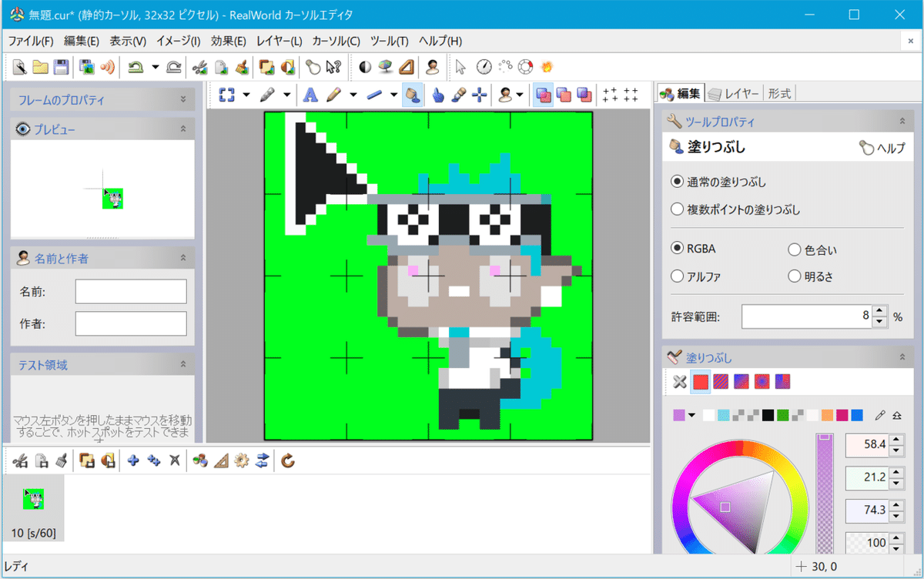Open the purple color swatch dropdown arrow
Viewport: 924px width, 579px height.
pos(691,416)
